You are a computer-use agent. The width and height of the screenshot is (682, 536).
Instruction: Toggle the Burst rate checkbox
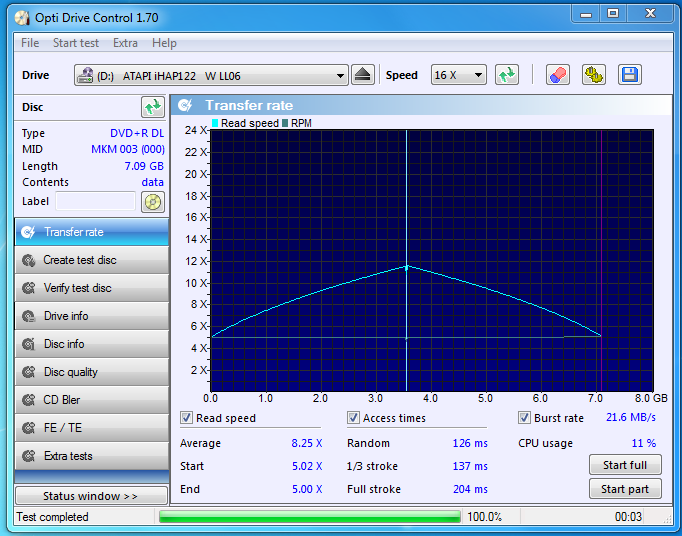coord(524,418)
